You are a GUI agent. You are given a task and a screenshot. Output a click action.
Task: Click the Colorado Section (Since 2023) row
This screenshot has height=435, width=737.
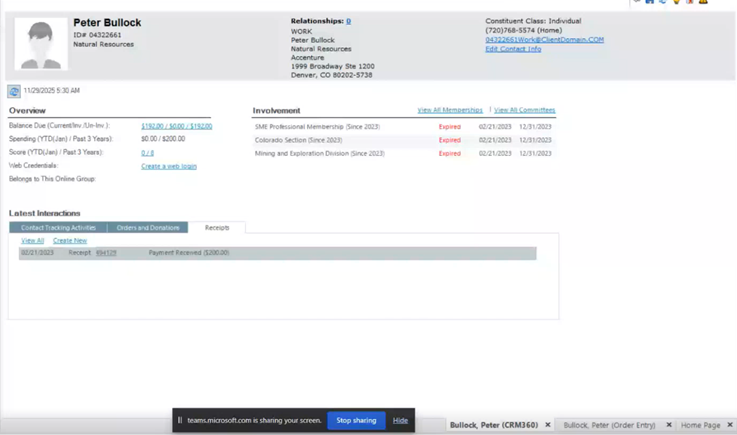pyautogui.click(x=404, y=140)
